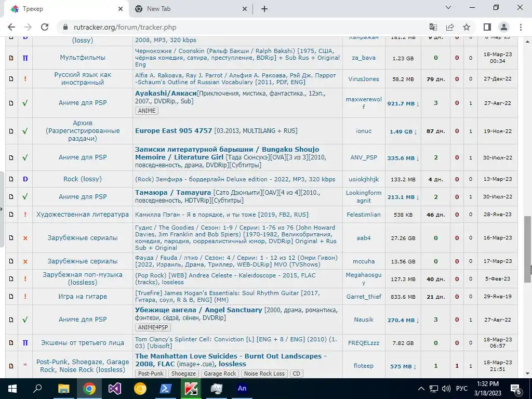The width and height of the screenshot is (532, 399).
Task: Click the x status icon for Фауда row
Action: point(25,261)
